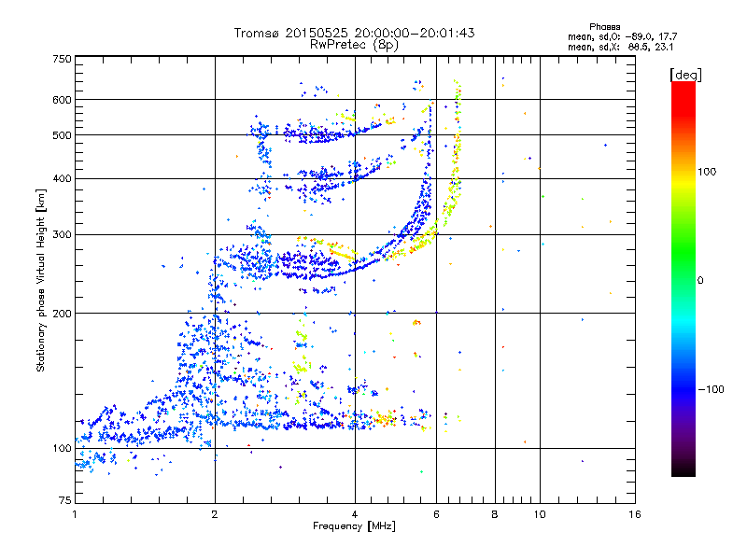Click the colorbar tick label '0'

(700, 281)
